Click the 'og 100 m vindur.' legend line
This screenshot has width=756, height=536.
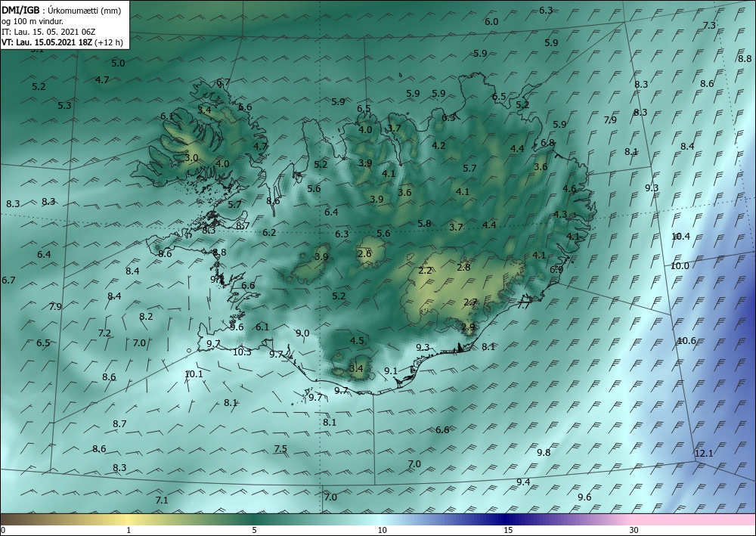[33, 20]
